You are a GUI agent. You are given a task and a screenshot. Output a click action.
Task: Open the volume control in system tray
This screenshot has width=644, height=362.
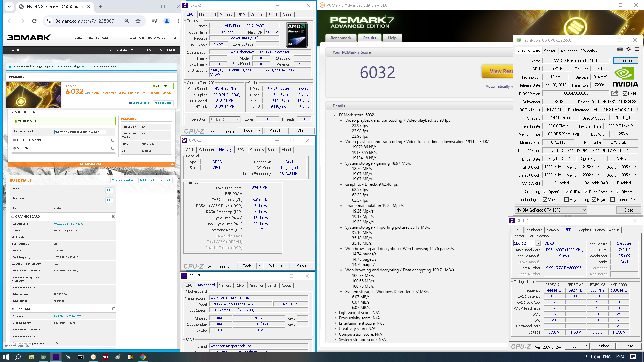597,357
